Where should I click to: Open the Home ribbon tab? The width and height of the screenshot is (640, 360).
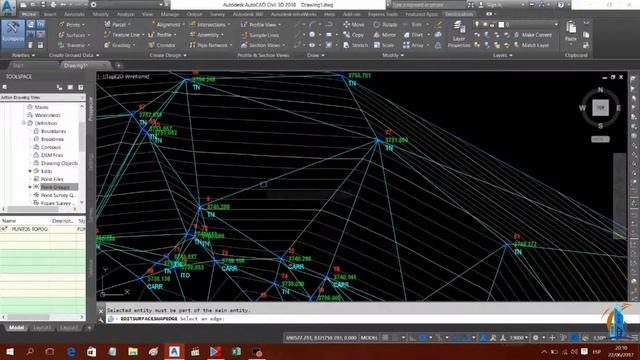[x=29, y=14]
